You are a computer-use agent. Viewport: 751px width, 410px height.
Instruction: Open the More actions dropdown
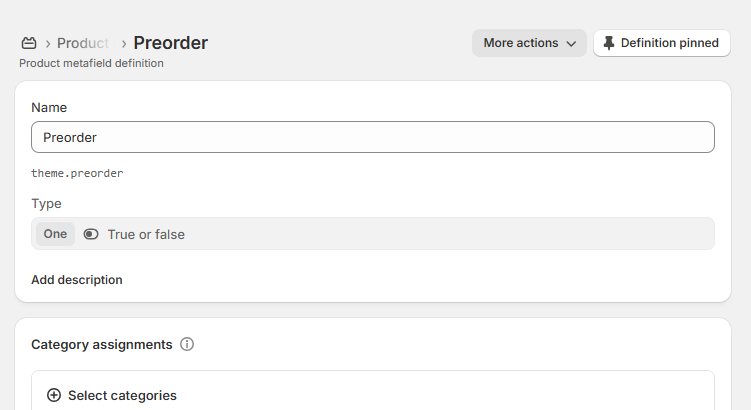[529, 43]
